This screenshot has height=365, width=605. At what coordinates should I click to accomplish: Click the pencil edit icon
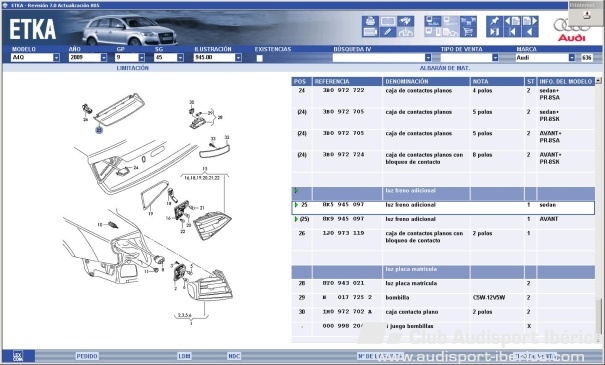click(x=387, y=32)
